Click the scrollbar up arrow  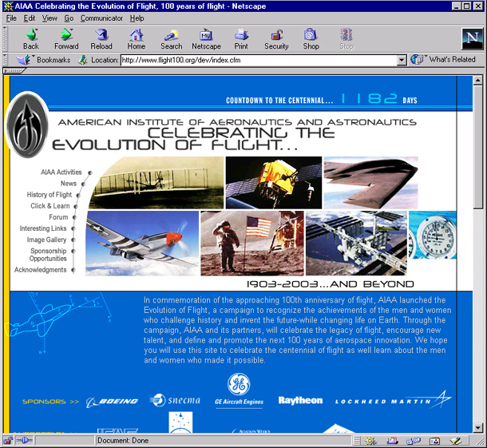click(478, 81)
